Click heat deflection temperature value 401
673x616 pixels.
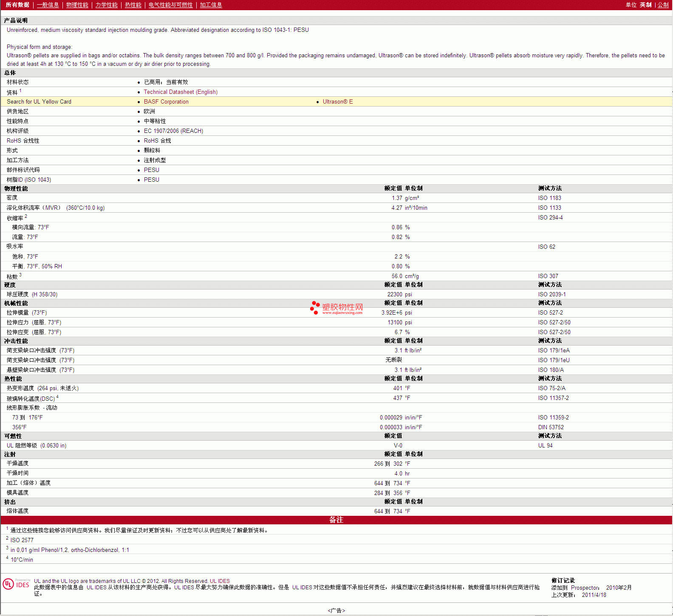click(x=398, y=388)
